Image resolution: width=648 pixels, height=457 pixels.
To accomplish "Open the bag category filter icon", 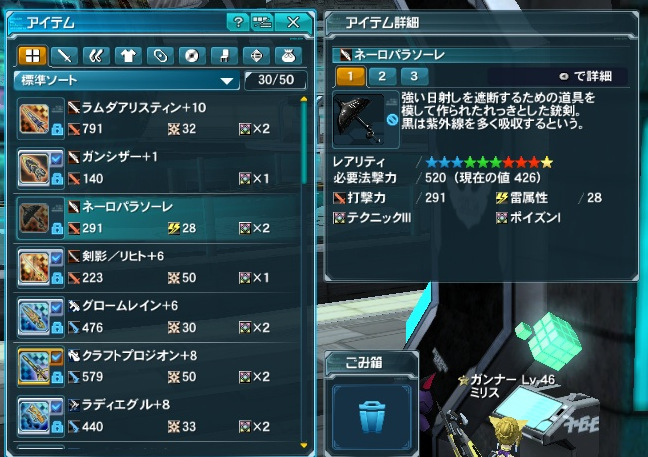I will (288, 56).
